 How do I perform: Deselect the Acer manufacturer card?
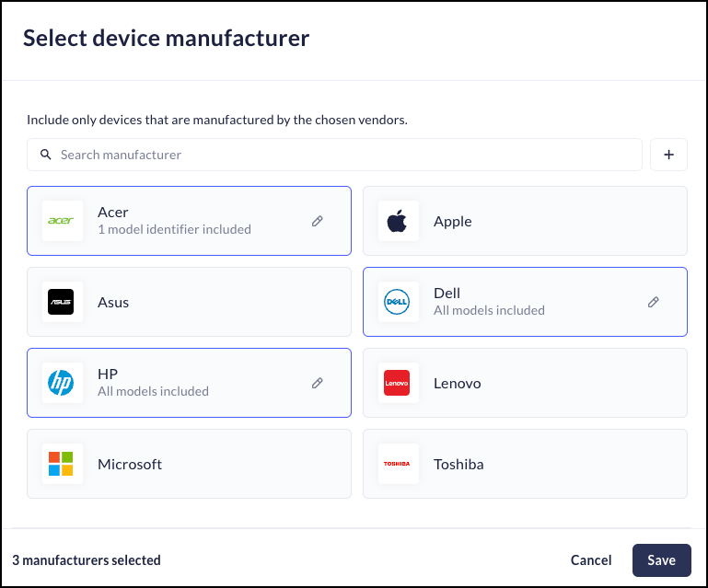tap(203, 221)
